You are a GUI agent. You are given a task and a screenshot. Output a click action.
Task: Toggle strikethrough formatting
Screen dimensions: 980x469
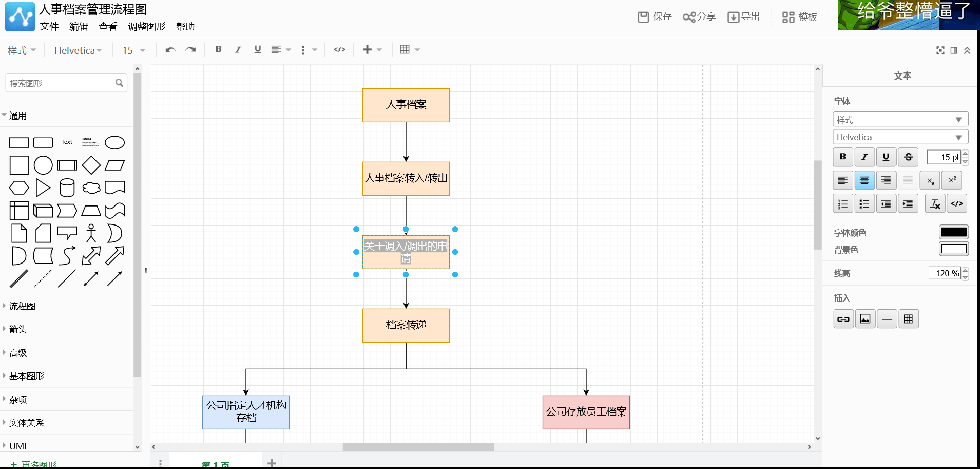click(908, 157)
